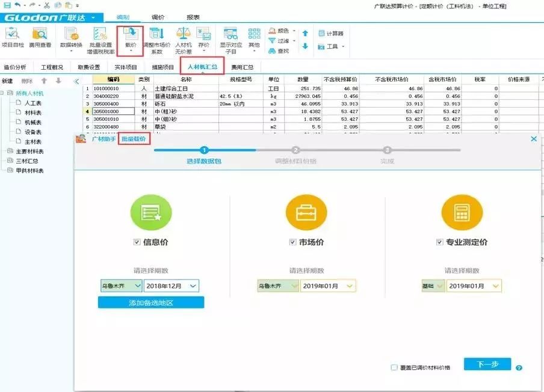Select 材料表 in the tree
The width and height of the screenshot is (544, 392).
[33, 112]
